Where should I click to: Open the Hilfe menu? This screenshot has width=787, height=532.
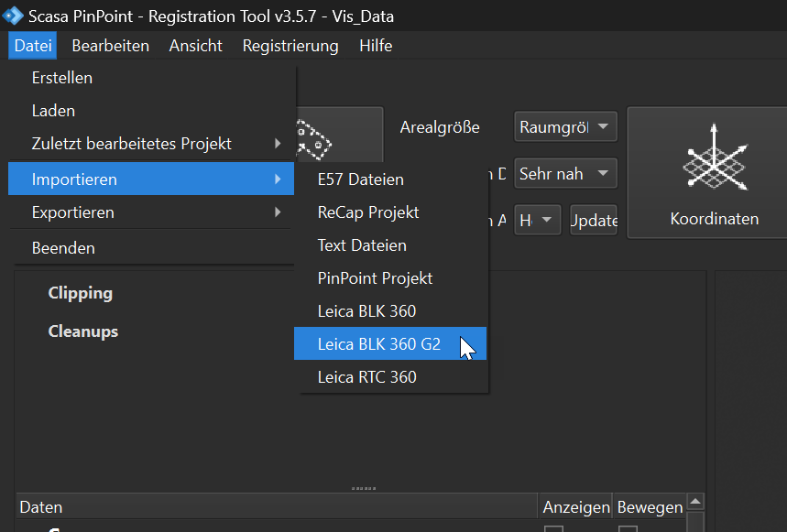coord(376,46)
